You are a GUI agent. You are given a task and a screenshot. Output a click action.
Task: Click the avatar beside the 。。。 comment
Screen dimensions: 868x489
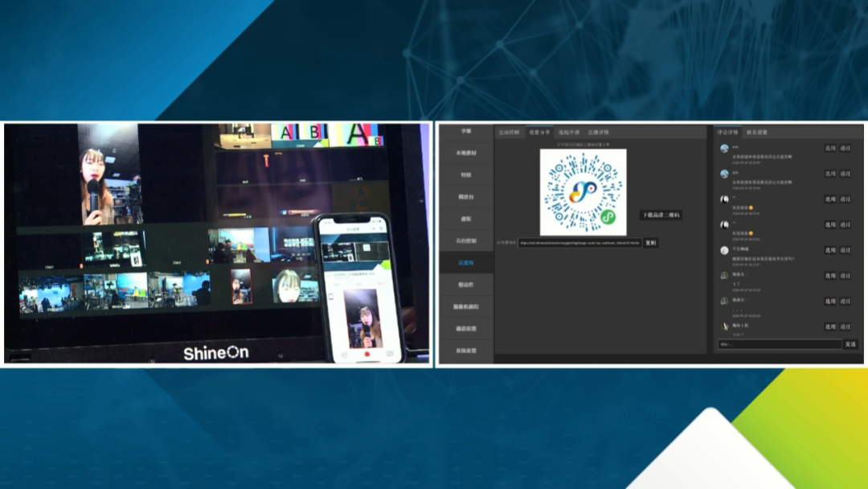tap(724, 301)
